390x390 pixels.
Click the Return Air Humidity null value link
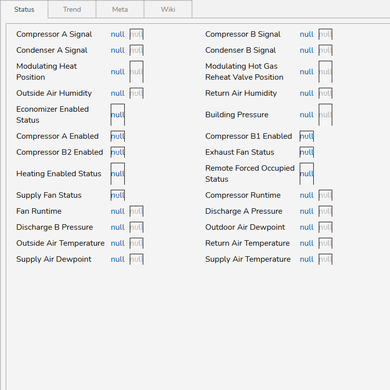tap(307, 93)
